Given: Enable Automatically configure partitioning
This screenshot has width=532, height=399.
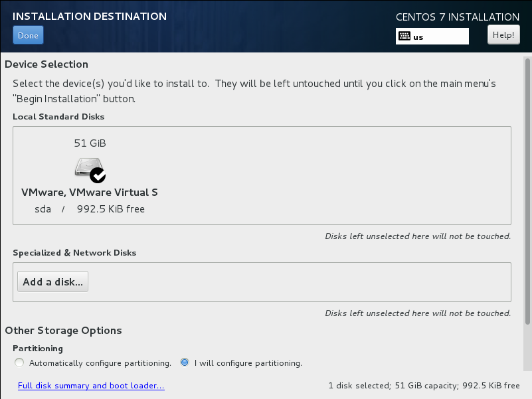Looking at the screenshot, I should coord(19,362).
